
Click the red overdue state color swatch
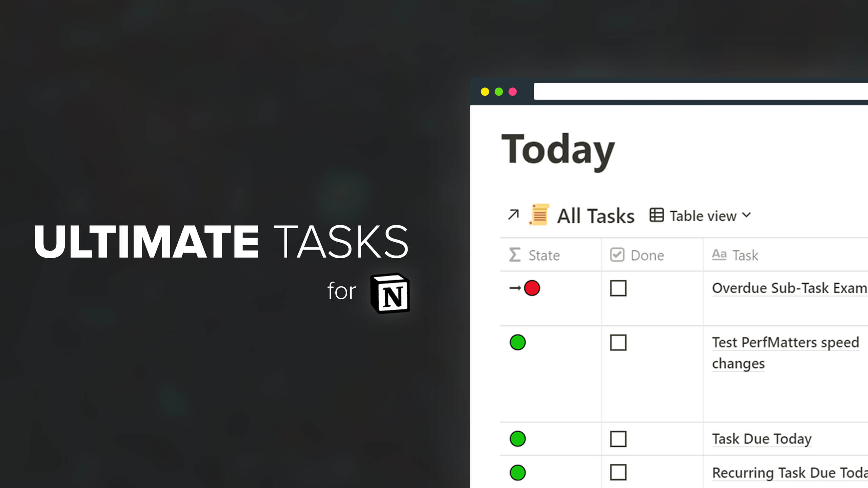532,288
